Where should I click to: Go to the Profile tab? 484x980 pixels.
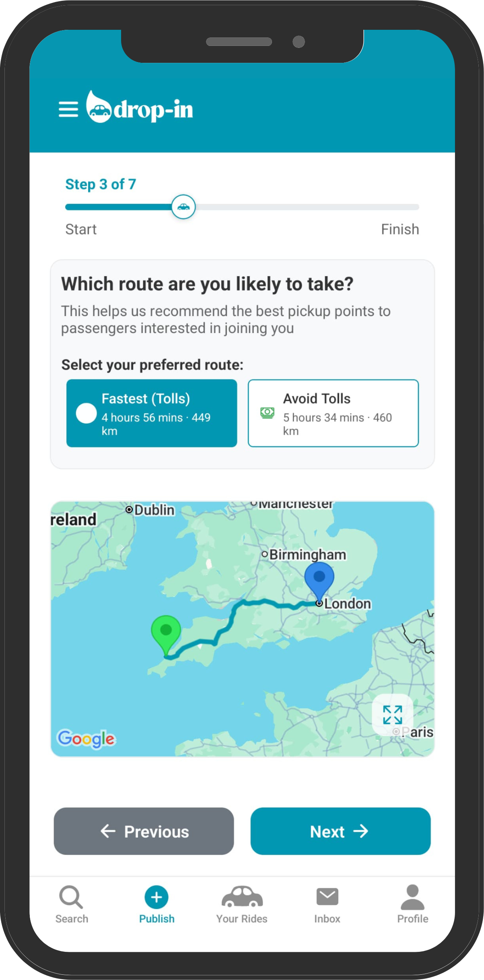[x=412, y=904]
